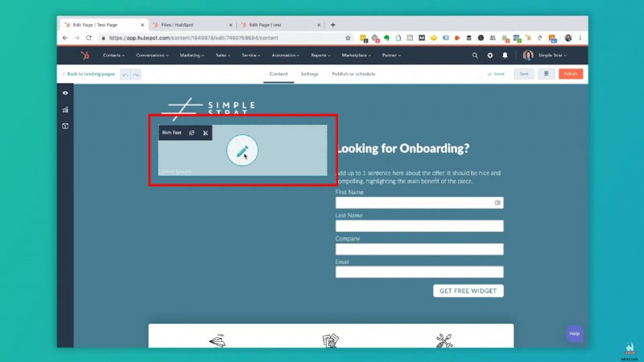Click the optimize chart icon in left sidebar
Viewport: 644px width, 362px height.
click(65, 109)
